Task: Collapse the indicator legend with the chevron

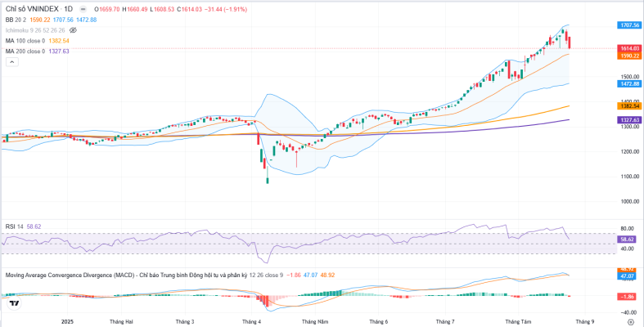Action: click(x=12, y=62)
